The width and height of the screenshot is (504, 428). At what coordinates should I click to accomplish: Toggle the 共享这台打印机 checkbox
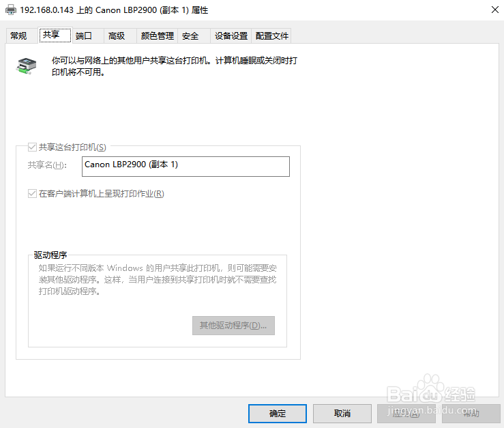32,147
